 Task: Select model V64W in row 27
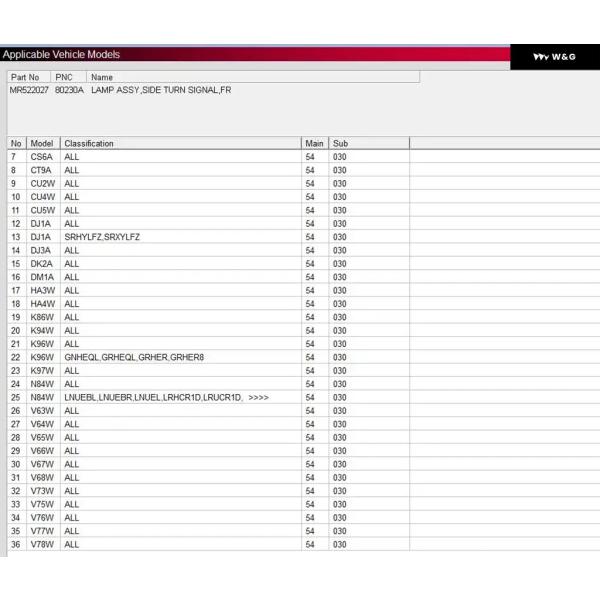point(42,424)
